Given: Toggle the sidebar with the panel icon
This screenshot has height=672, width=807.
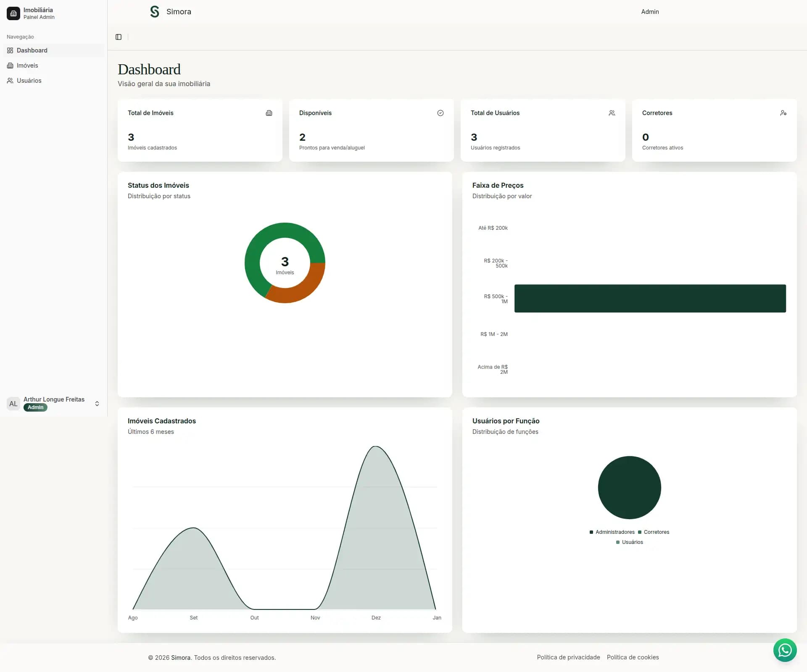Looking at the screenshot, I should [x=119, y=37].
